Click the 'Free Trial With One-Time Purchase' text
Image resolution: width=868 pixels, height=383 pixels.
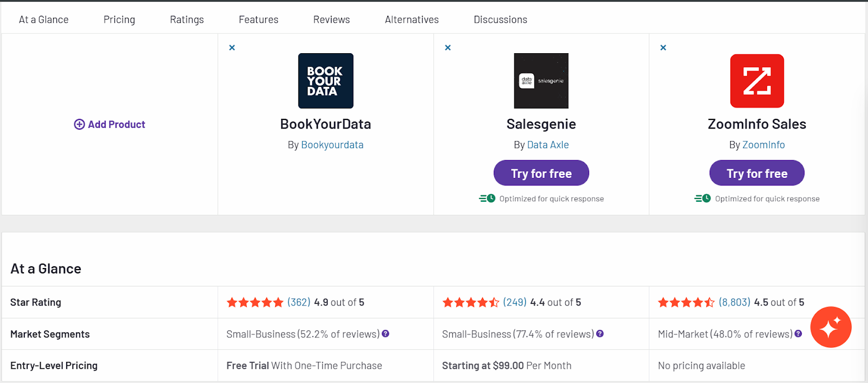[x=304, y=366]
